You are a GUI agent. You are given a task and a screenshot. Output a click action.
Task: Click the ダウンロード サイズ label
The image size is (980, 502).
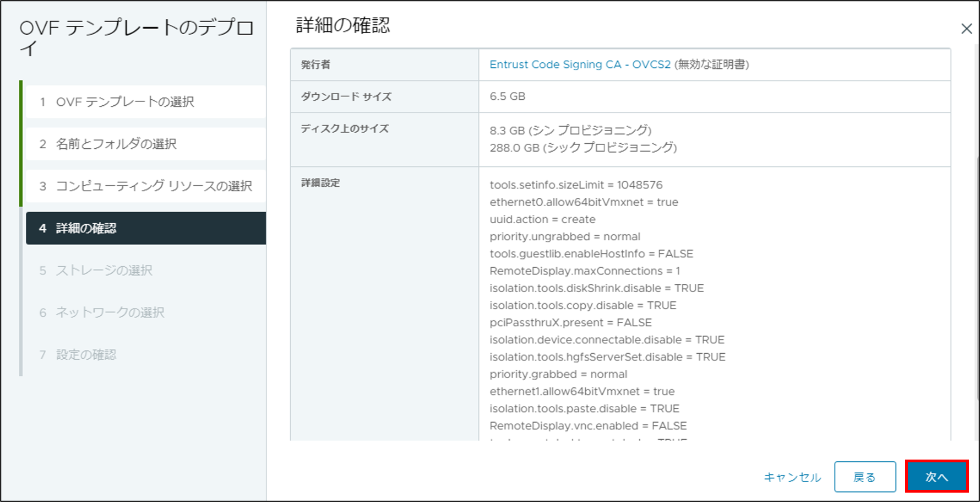tap(346, 96)
